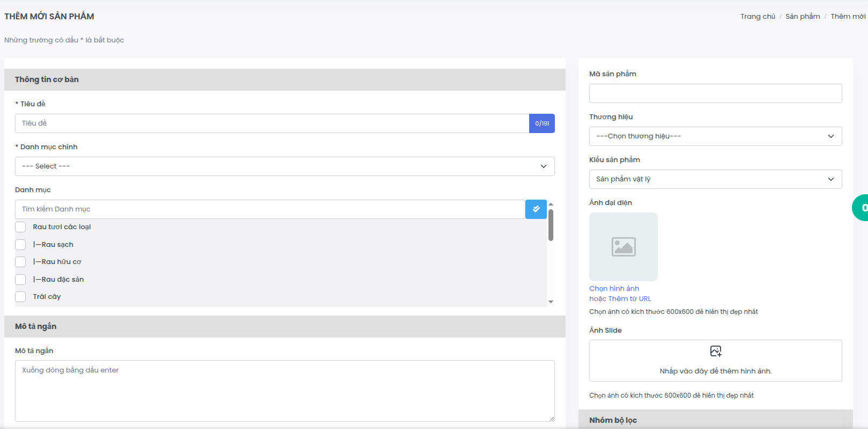The width and height of the screenshot is (868, 432).
Task: Click the Mô tả ngắn textarea
Action: point(285,391)
